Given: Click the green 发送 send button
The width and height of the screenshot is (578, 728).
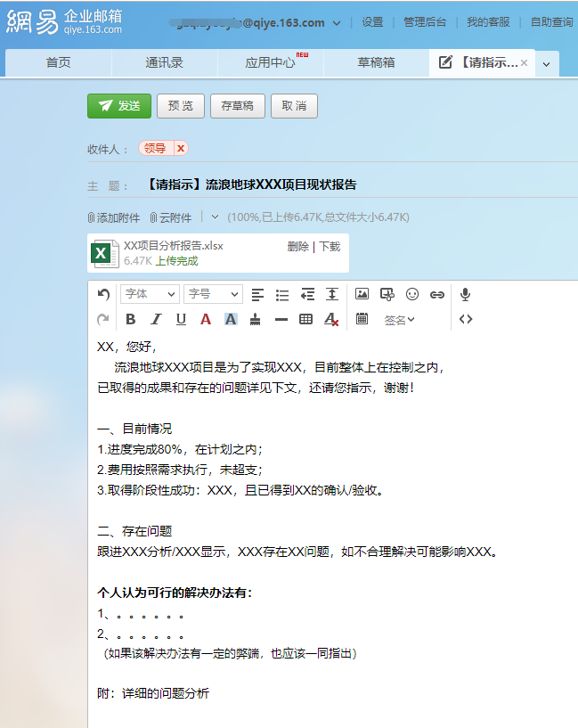Looking at the screenshot, I should [119, 106].
